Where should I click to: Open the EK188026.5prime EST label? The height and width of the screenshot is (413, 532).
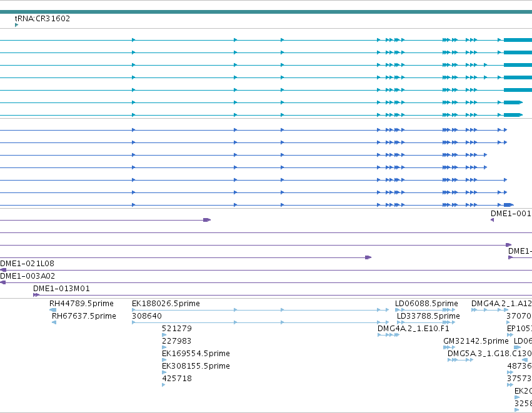click(x=166, y=304)
